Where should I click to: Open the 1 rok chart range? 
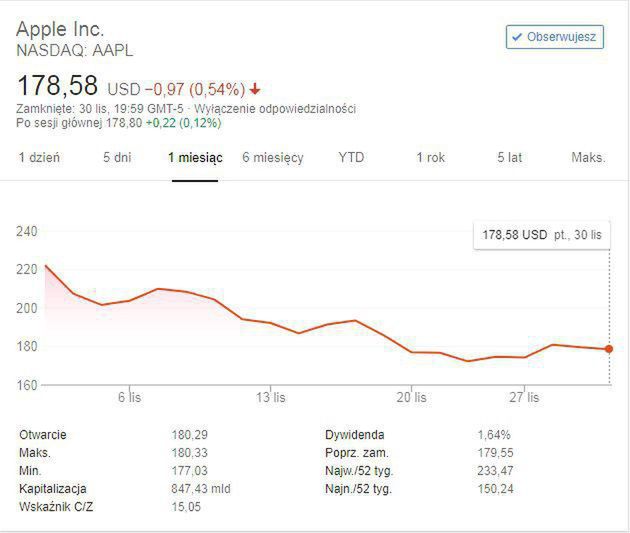430,158
